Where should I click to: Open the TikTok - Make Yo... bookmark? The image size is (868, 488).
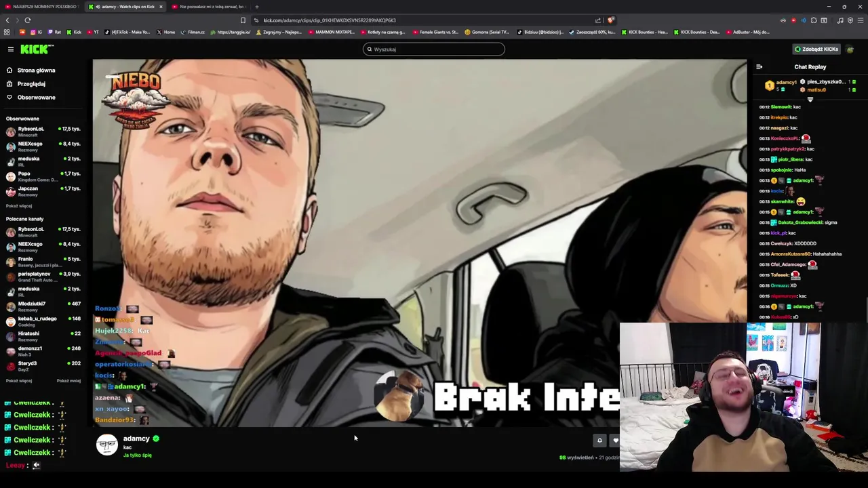(127, 32)
